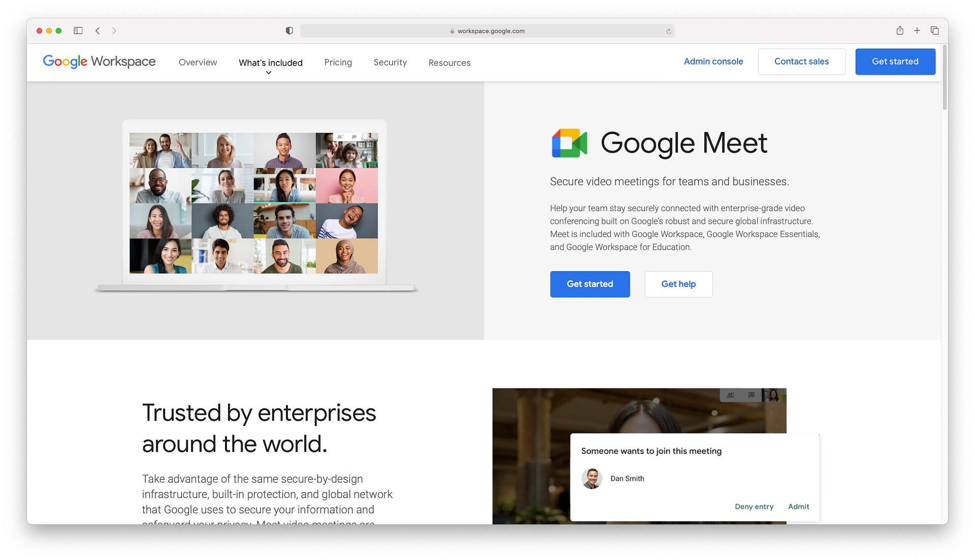Click Dan Smith's avatar
975x560 pixels.
592,479
